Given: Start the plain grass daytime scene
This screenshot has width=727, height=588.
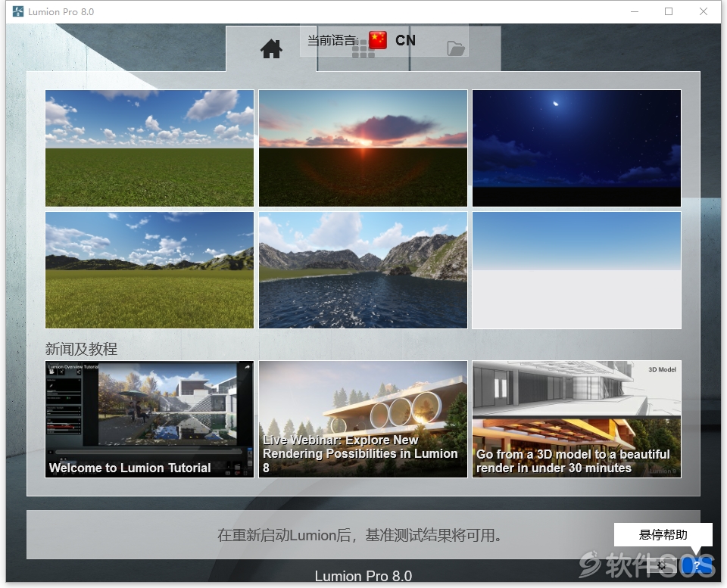Looking at the screenshot, I should [x=150, y=148].
